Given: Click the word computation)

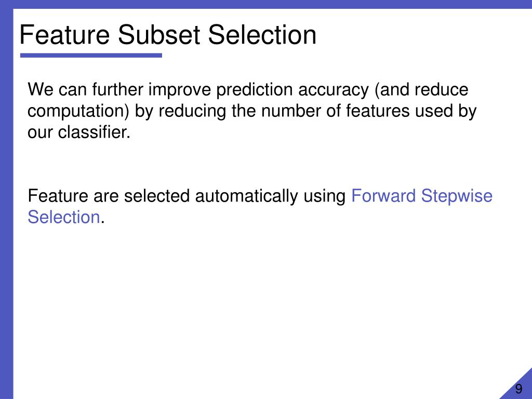Looking at the screenshot, I should [x=78, y=111].
